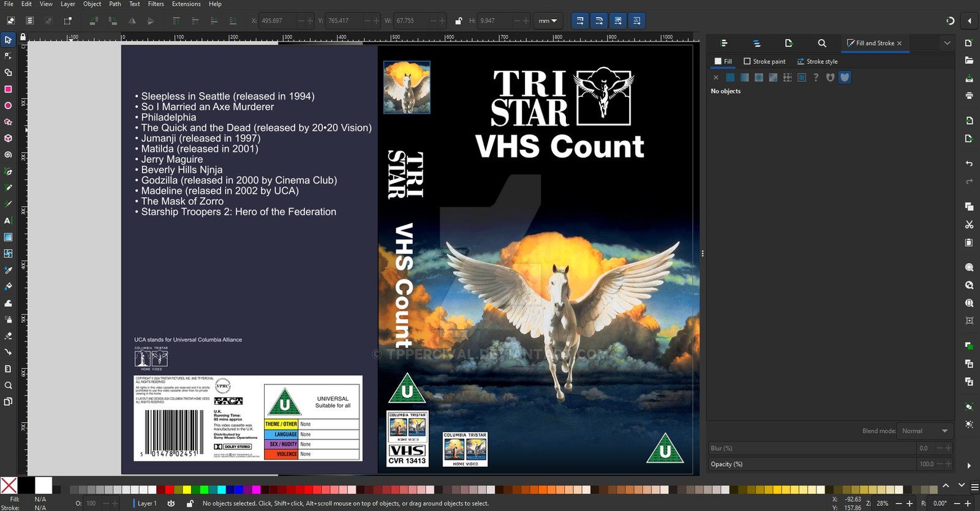Select the Pencil freehand tool
The width and height of the screenshot is (980, 511).
coord(8,188)
